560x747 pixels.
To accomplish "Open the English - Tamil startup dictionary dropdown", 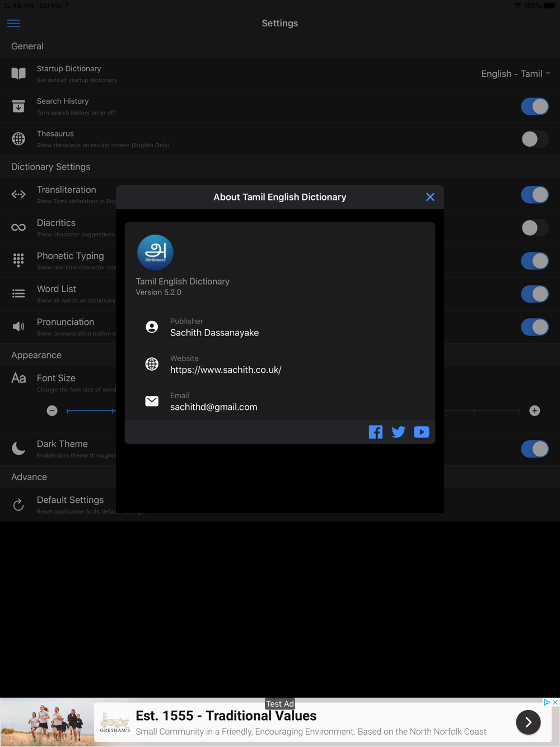I will (516, 74).
